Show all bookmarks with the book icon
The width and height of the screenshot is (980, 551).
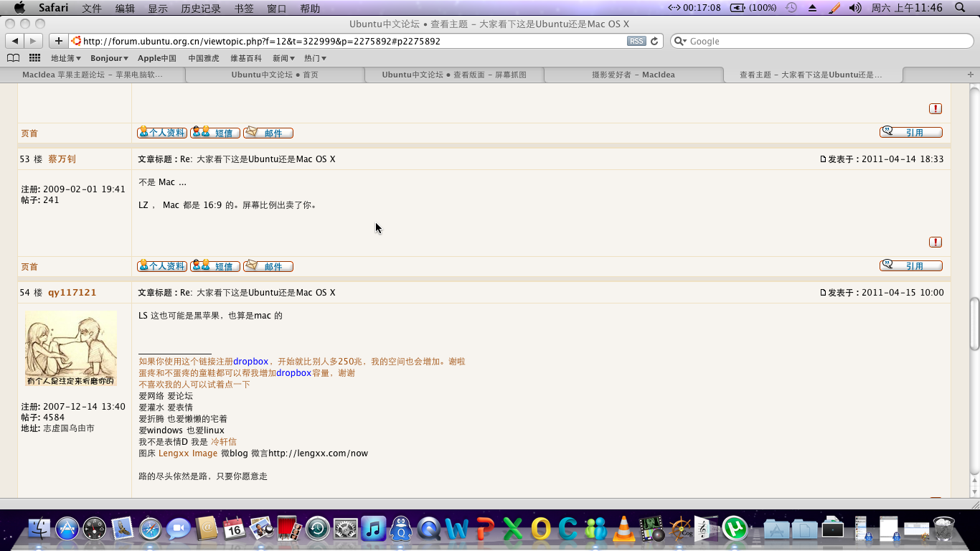pyautogui.click(x=13, y=58)
